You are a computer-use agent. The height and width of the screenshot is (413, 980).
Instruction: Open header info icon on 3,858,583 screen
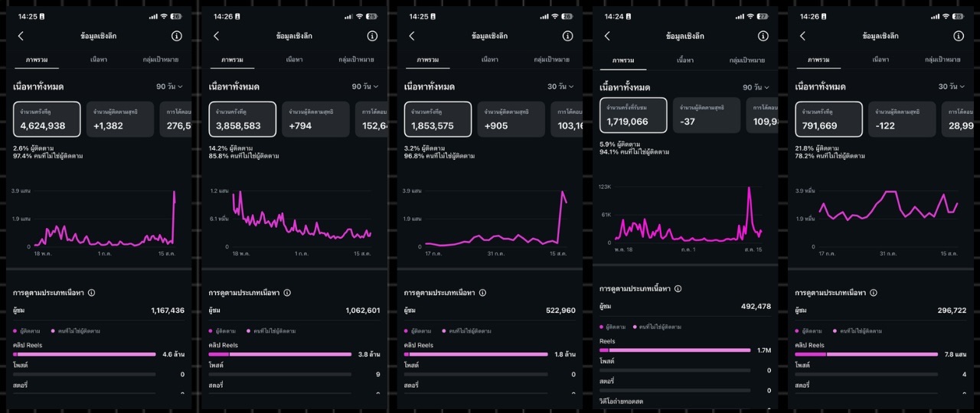pyautogui.click(x=372, y=36)
